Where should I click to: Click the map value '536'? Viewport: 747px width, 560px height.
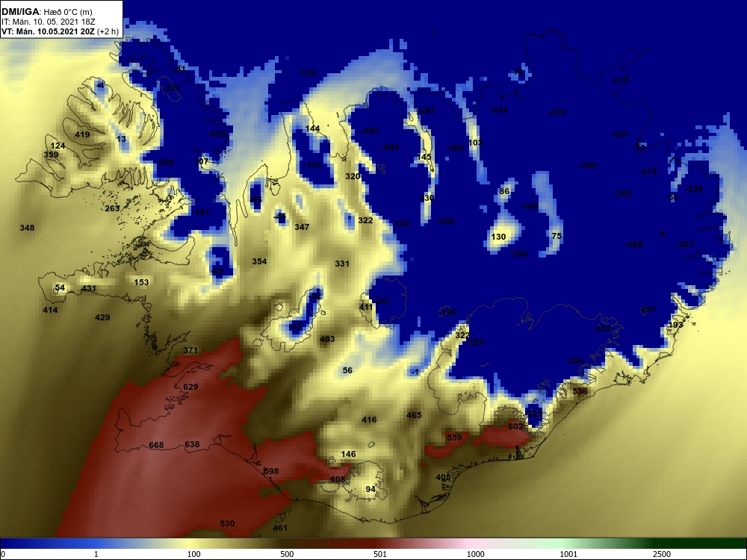(x=580, y=391)
